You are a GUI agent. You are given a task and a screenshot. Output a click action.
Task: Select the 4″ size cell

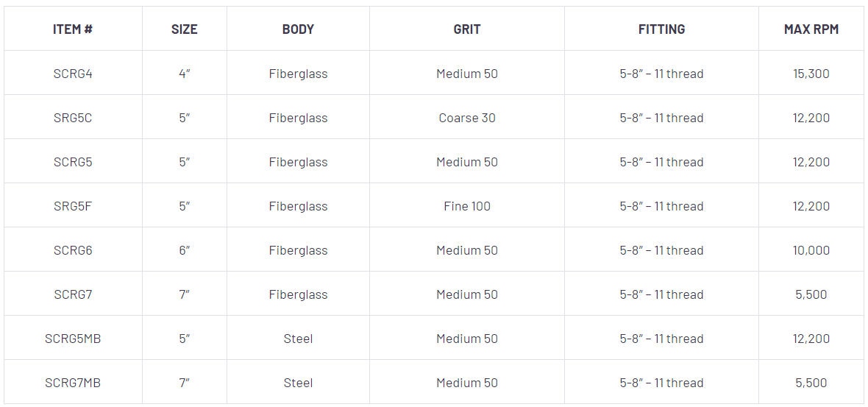[184, 74]
